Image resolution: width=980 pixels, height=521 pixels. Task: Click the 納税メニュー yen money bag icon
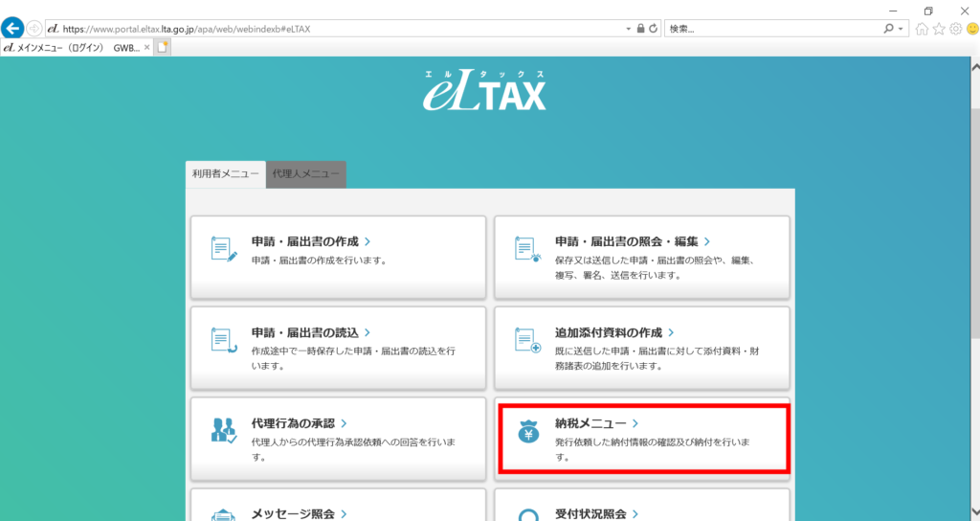pos(528,432)
